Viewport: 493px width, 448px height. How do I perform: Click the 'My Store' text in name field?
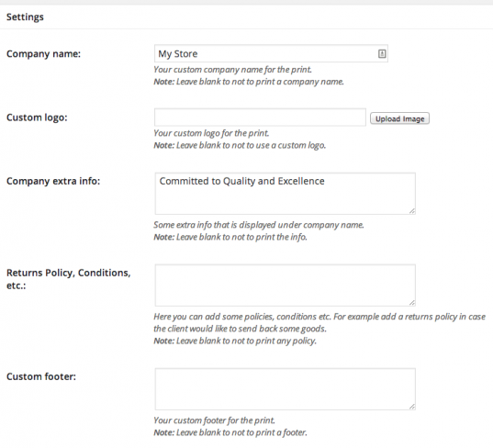tap(178, 54)
